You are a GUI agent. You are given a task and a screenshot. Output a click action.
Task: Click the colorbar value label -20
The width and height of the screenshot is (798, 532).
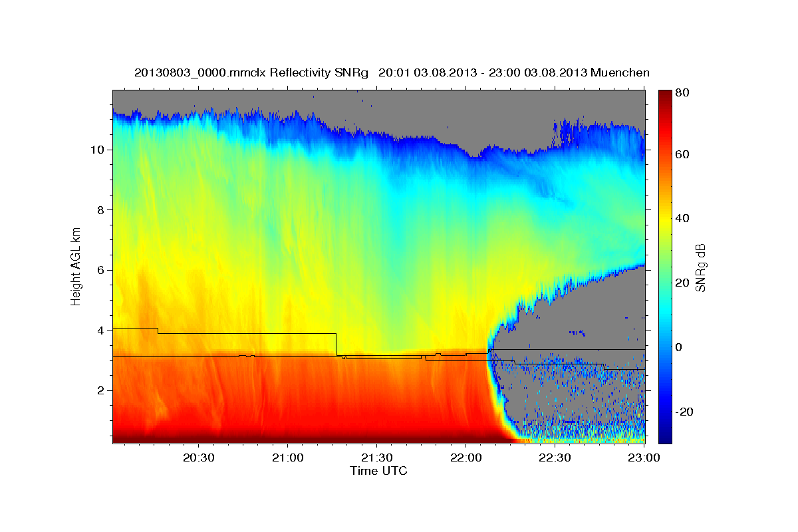pyautogui.click(x=685, y=412)
